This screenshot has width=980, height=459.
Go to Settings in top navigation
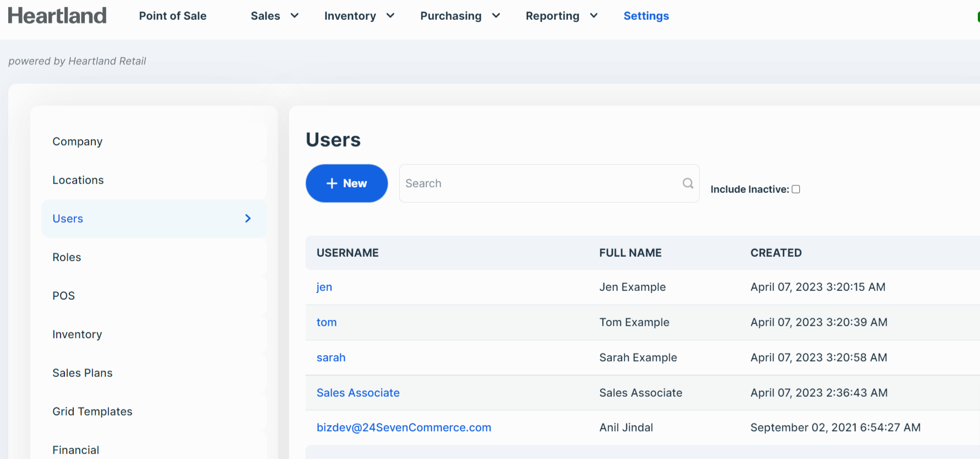(646, 16)
